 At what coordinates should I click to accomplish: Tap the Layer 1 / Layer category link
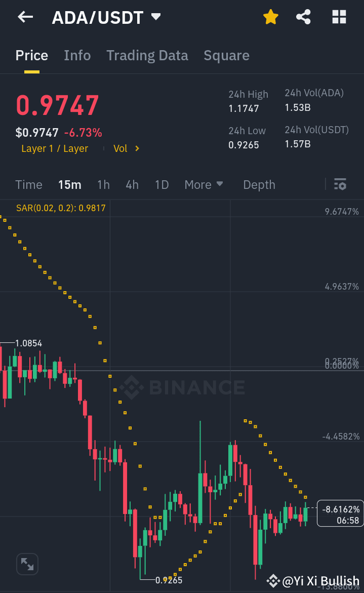54,148
